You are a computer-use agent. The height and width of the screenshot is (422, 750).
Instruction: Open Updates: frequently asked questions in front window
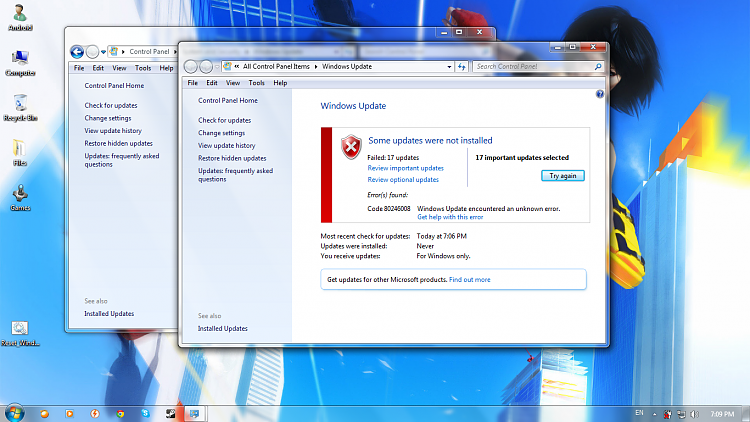click(x=235, y=175)
